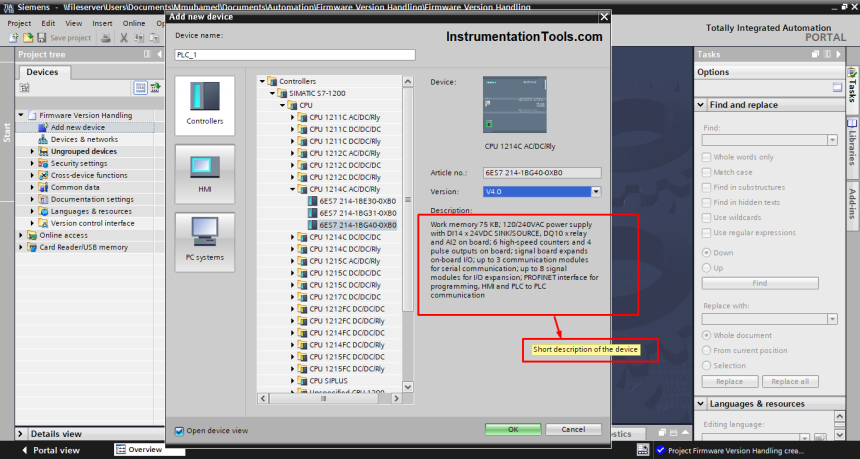Select the Controllers device category
The image size is (860, 459).
tap(205, 105)
